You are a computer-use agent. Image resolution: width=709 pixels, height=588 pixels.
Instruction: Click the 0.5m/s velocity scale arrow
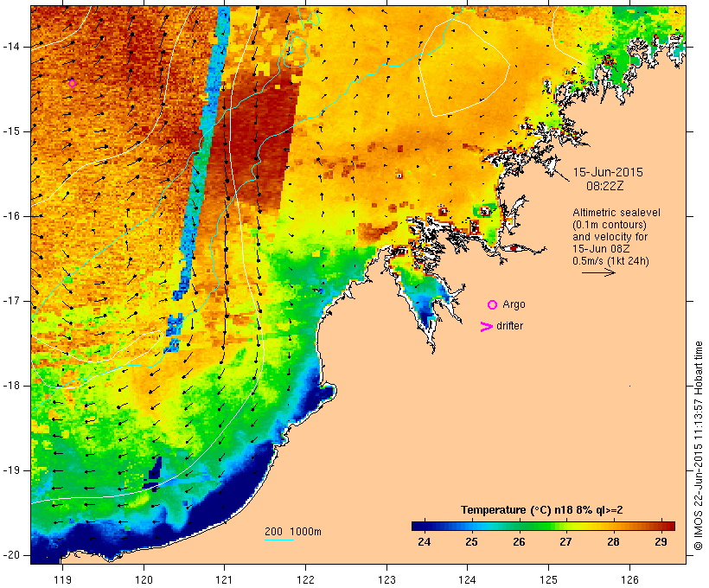[x=598, y=272]
